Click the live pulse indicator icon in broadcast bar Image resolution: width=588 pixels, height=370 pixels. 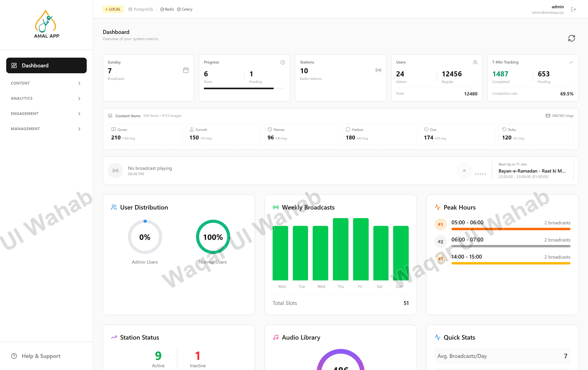click(464, 171)
